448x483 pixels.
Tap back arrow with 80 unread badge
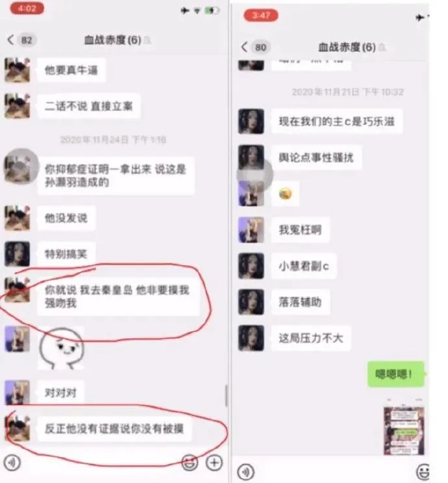[x=255, y=47]
